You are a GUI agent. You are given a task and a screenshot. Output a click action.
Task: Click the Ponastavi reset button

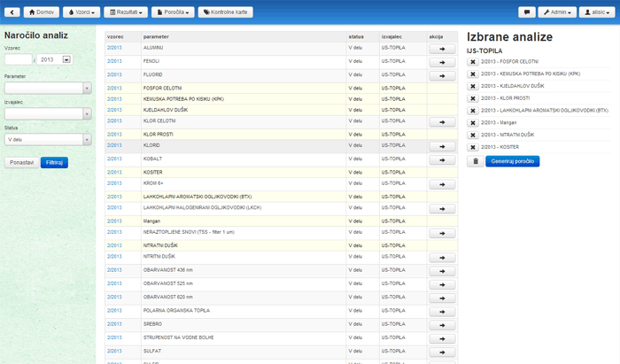click(22, 162)
